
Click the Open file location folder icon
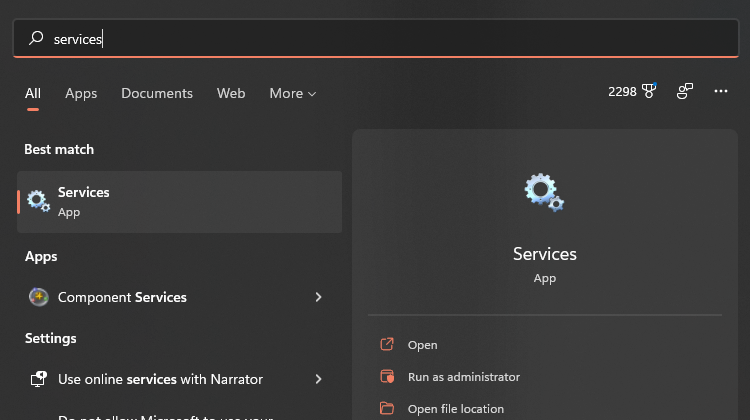pyautogui.click(x=387, y=408)
